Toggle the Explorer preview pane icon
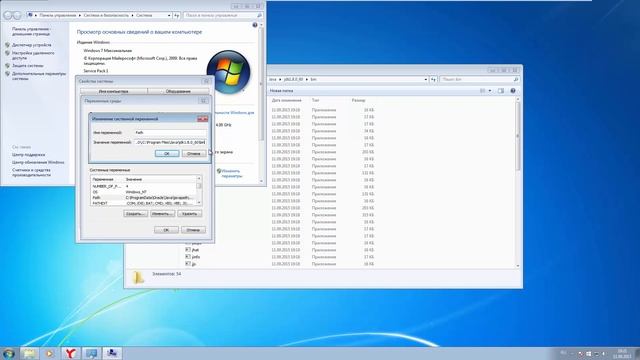Image resolution: width=640 pixels, height=360 pixels. (501, 91)
